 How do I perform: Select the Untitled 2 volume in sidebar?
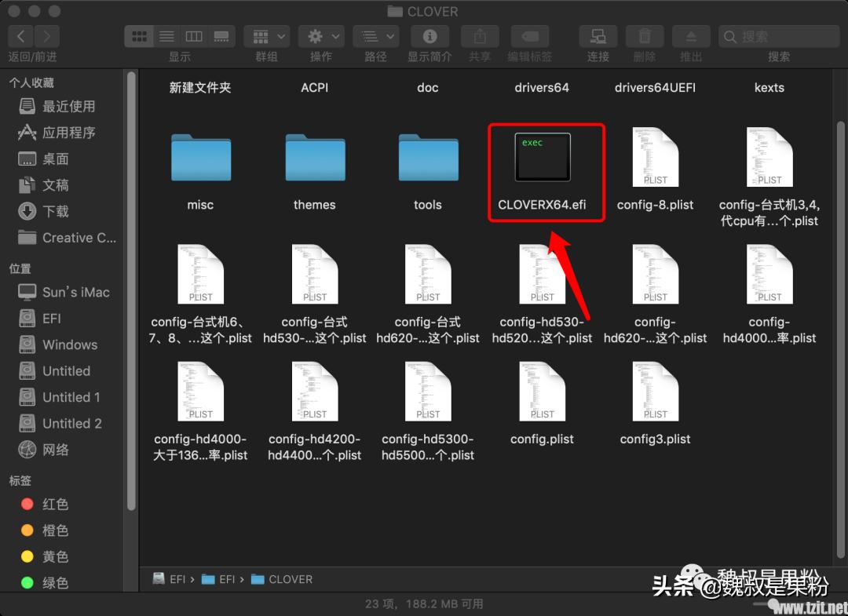72,424
